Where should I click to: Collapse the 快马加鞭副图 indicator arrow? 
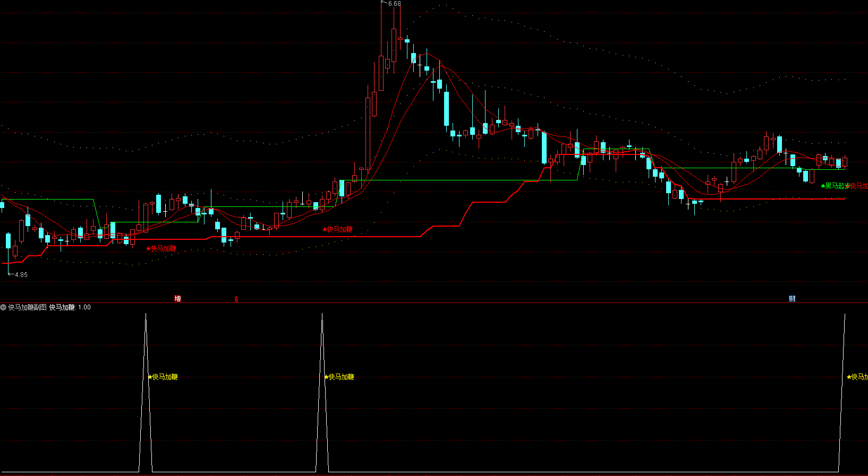4,307
